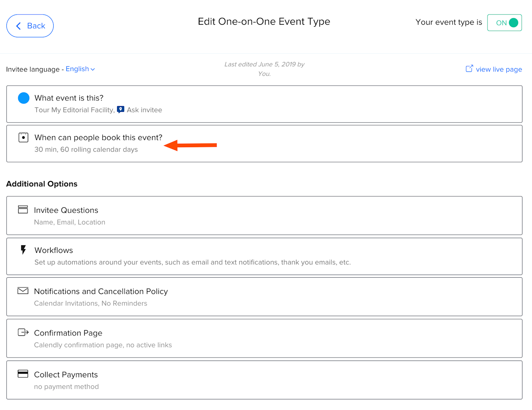
Task: Open the Invitee Questions section
Action: pos(264,215)
